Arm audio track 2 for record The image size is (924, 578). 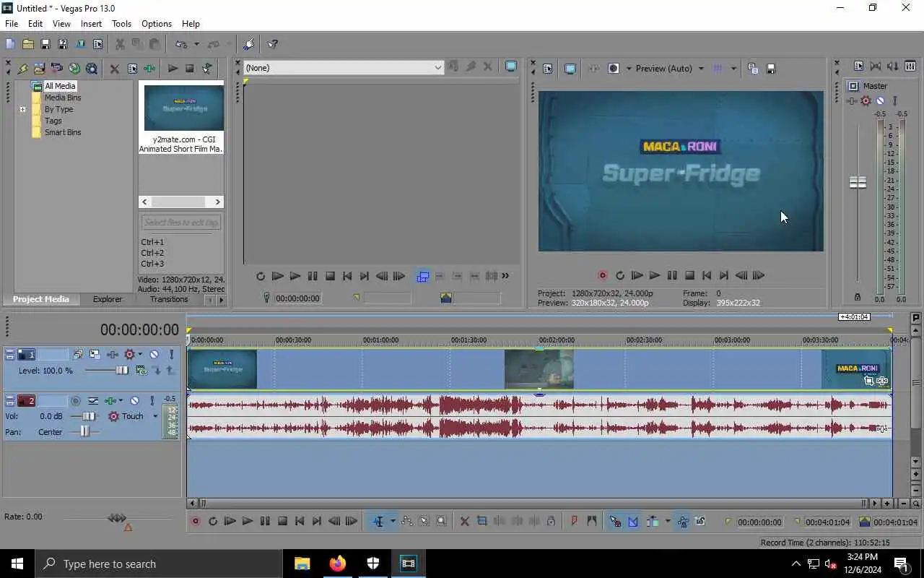tap(76, 400)
